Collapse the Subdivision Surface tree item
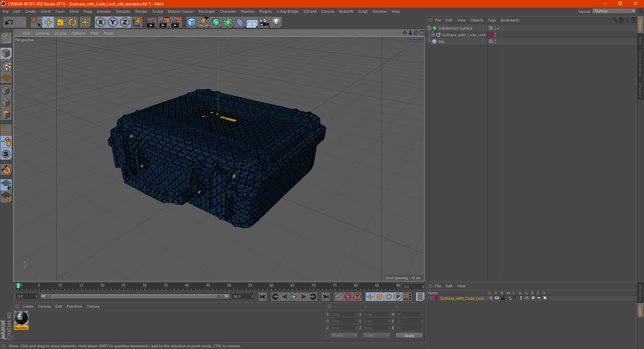 tap(429, 28)
